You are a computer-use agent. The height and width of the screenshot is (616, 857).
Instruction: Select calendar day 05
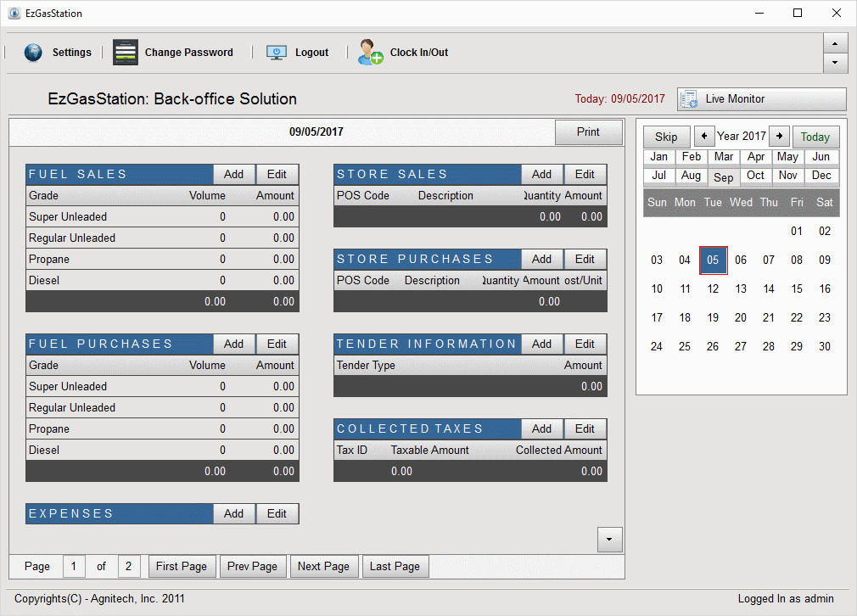click(x=714, y=260)
